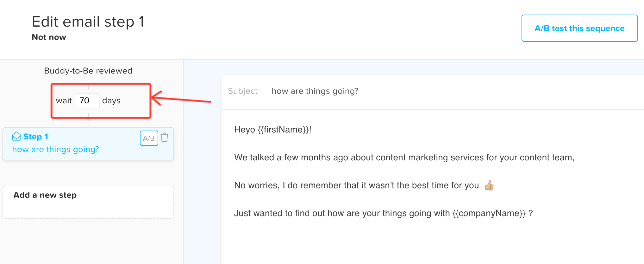Click the 'Not now' sequence name

coord(49,37)
